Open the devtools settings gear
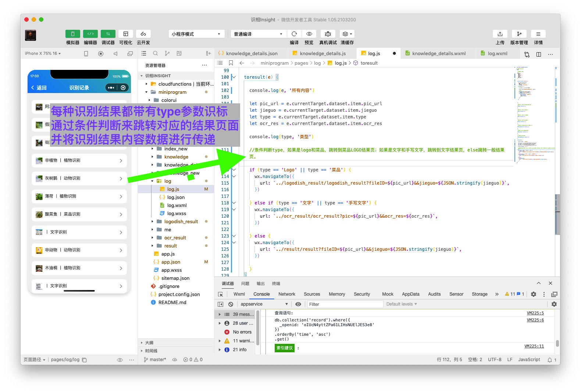Viewport: 581px width, 392px height. [534, 294]
